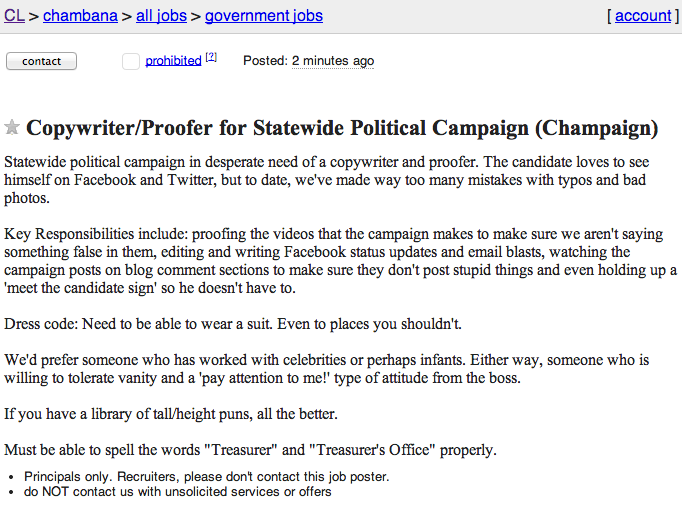Click the 'do NOT contact us' bullet item

coord(177,491)
